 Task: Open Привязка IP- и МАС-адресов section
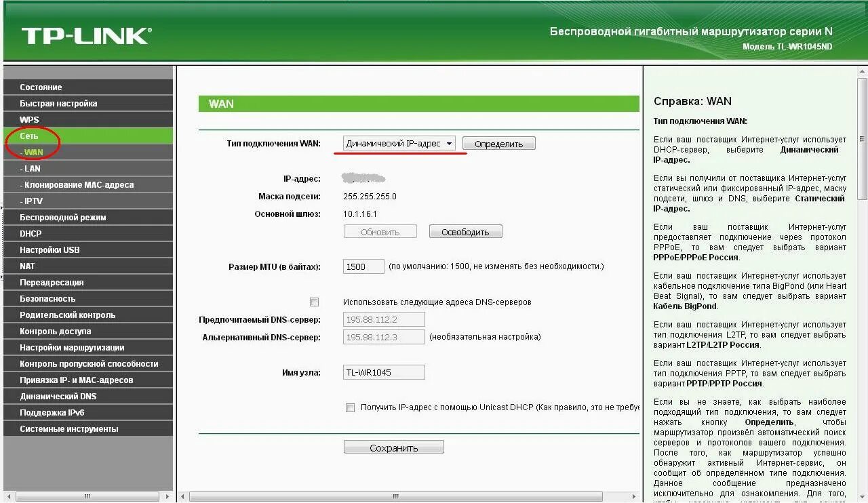(88, 380)
